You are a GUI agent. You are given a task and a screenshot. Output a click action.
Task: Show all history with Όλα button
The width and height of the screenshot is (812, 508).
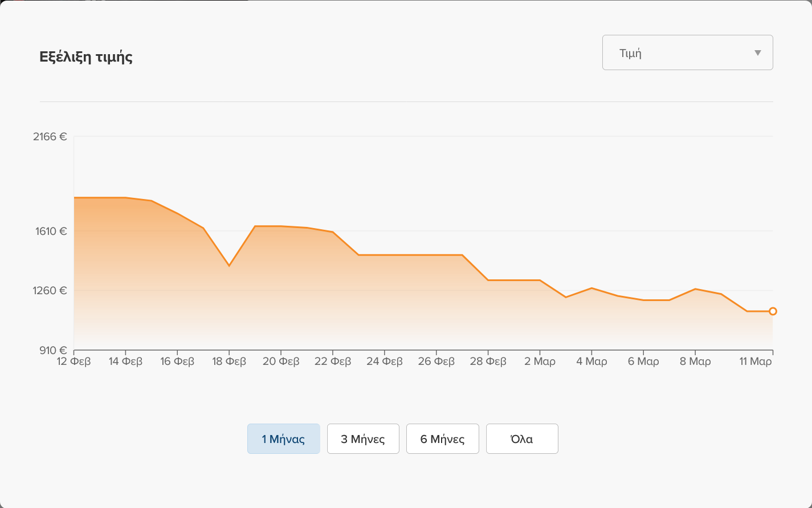point(522,438)
